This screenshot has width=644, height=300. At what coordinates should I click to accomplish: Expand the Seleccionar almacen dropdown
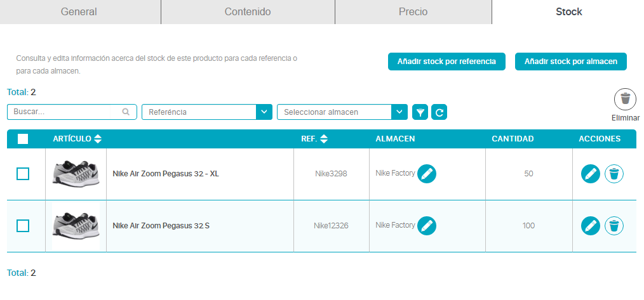[342, 112]
